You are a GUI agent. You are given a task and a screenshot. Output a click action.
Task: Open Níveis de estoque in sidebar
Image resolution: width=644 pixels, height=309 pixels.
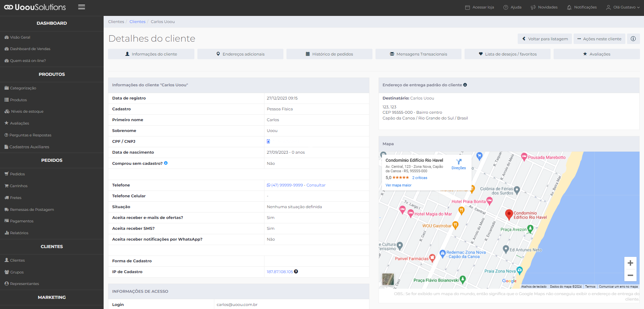click(24, 111)
